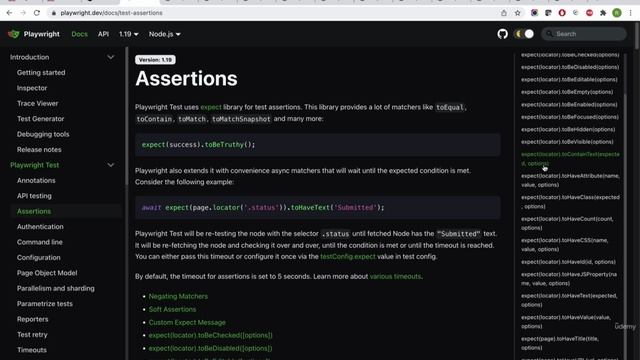This screenshot has height=360, width=640.
Task: Collapse the Playwright Test section chevron
Action: click(x=111, y=165)
